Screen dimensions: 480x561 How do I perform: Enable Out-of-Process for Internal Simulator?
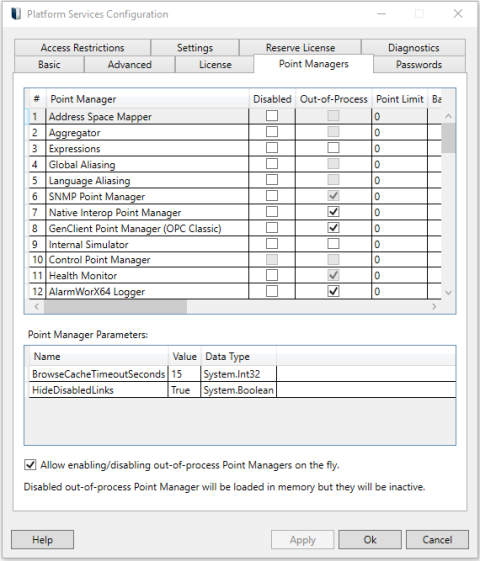pos(333,244)
